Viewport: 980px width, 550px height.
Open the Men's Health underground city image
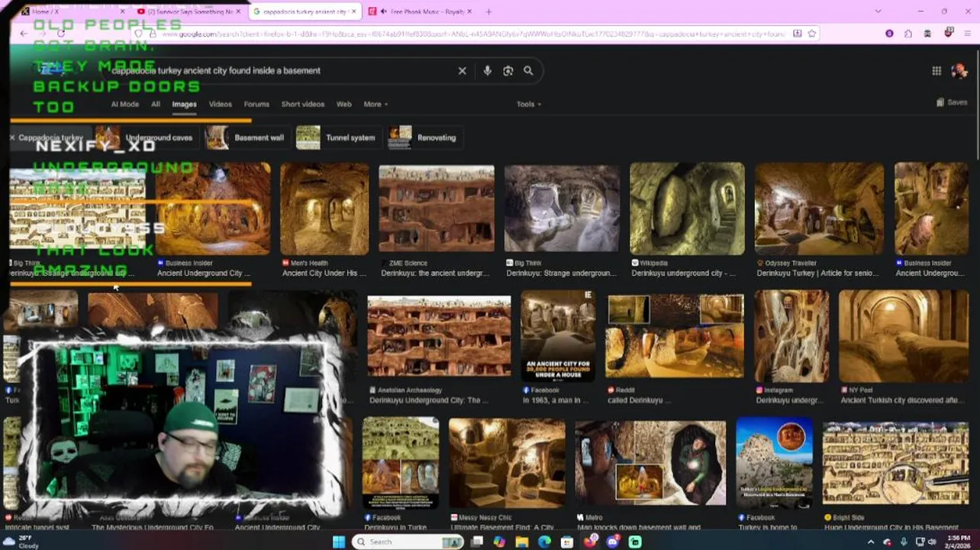324,209
